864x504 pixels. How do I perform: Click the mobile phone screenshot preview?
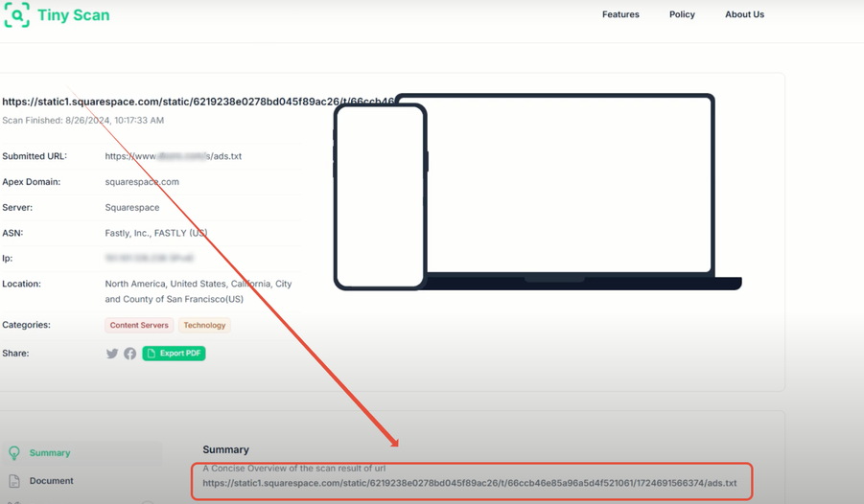(380, 195)
